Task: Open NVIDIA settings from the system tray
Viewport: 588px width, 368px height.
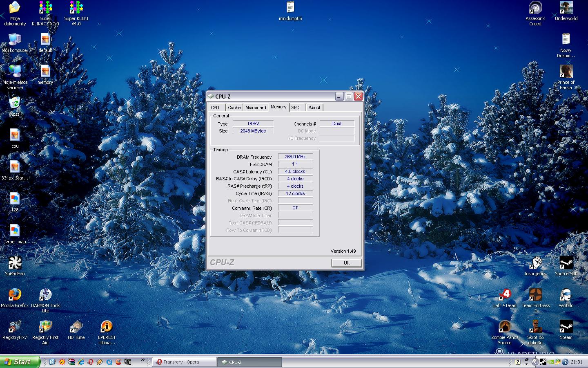Action: coord(550,362)
